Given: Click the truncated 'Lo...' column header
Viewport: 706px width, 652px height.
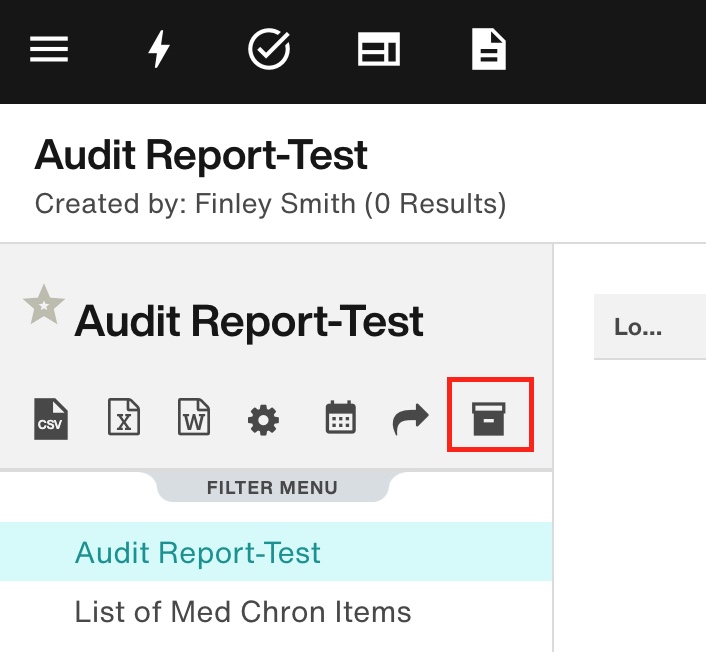Looking at the screenshot, I should 638,327.
